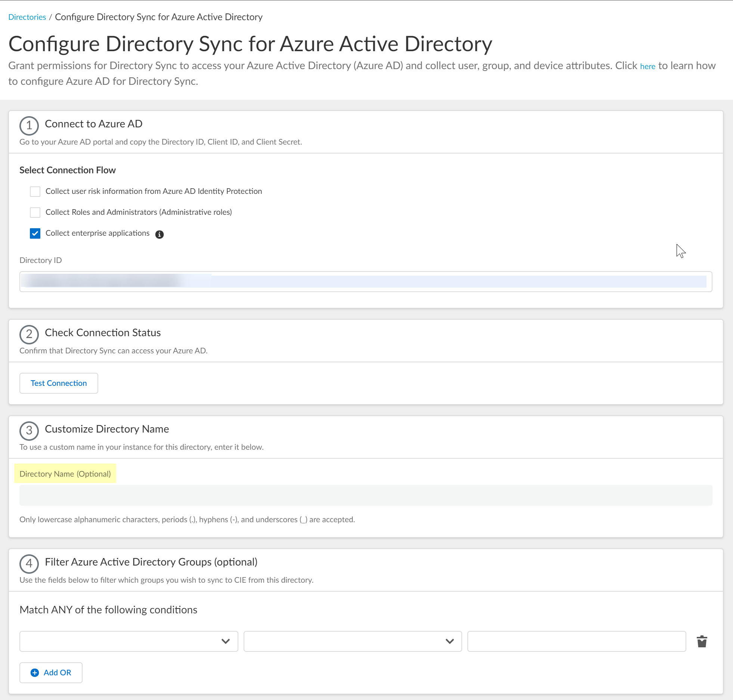733x700 pixels.
Task: Click the filter condition value text box
Action: tap(576, 641)
